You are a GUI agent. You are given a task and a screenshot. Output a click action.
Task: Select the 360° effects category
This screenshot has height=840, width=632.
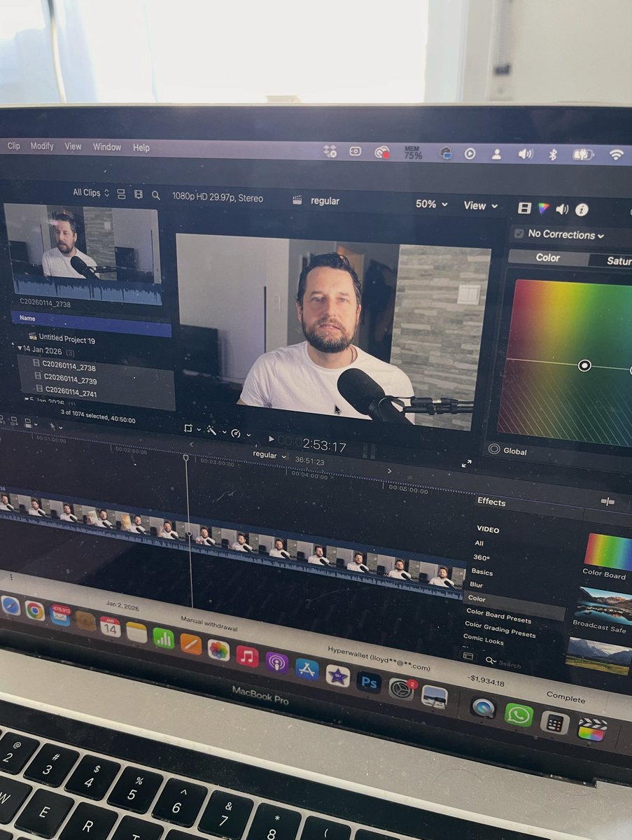pyautogui.click(x=482, y=558)
